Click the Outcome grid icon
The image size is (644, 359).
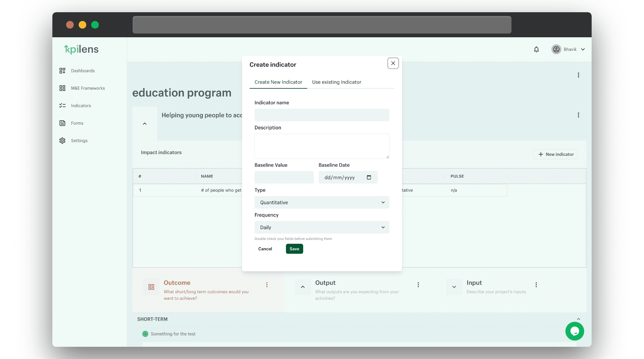[151, 287]
